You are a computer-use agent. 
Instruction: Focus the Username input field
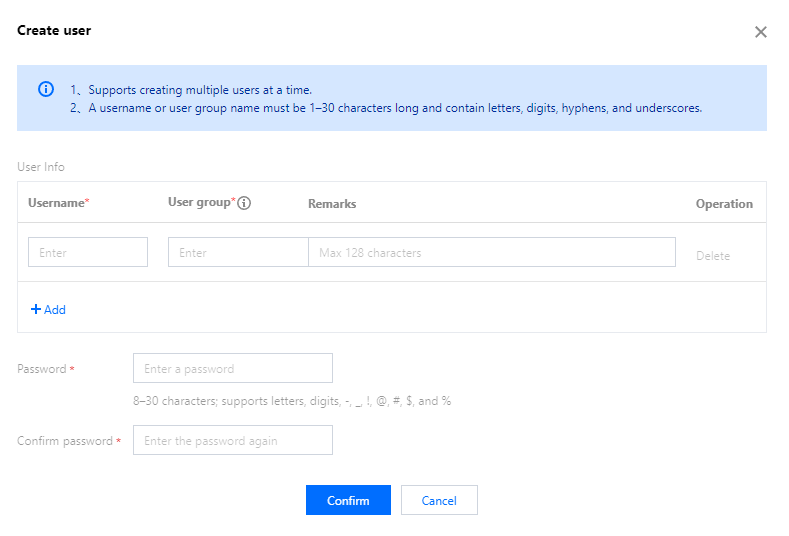pyautogui.click(x=88, y=252)
